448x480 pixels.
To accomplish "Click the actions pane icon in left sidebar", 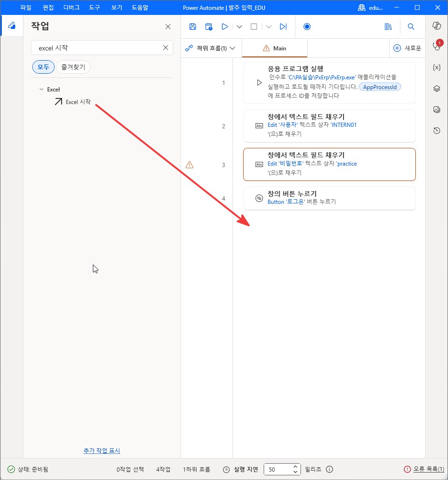I will [x=12, y=25].
